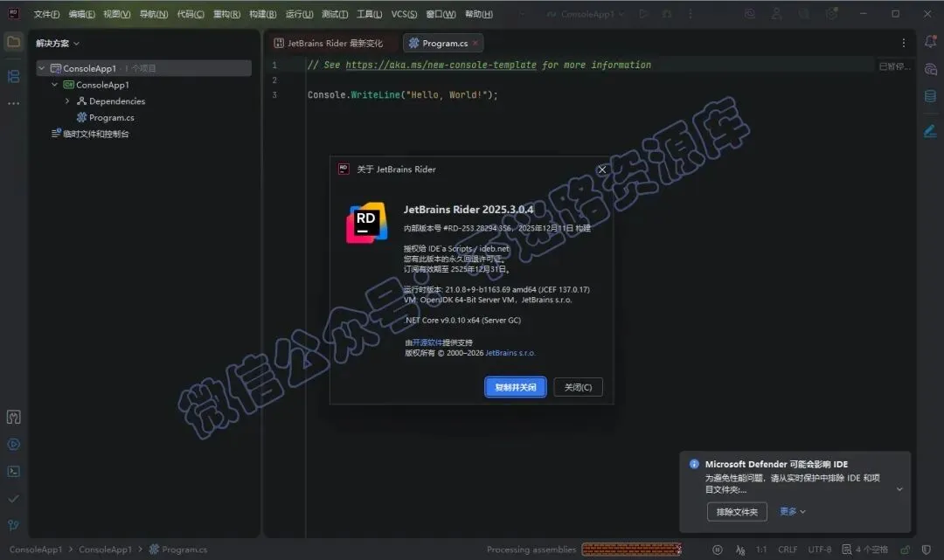Open UTF-8 encoding selector

click(819, 550)
